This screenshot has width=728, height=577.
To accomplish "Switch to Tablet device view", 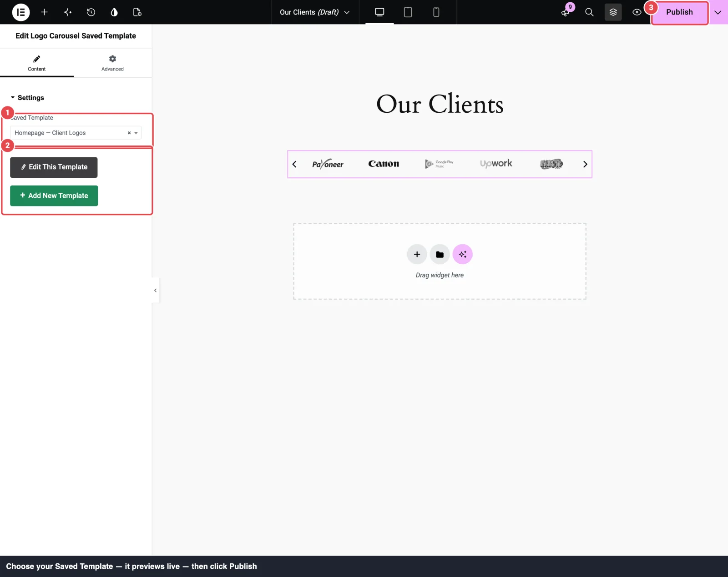I will pyautogui.click(x=408, y=12).
